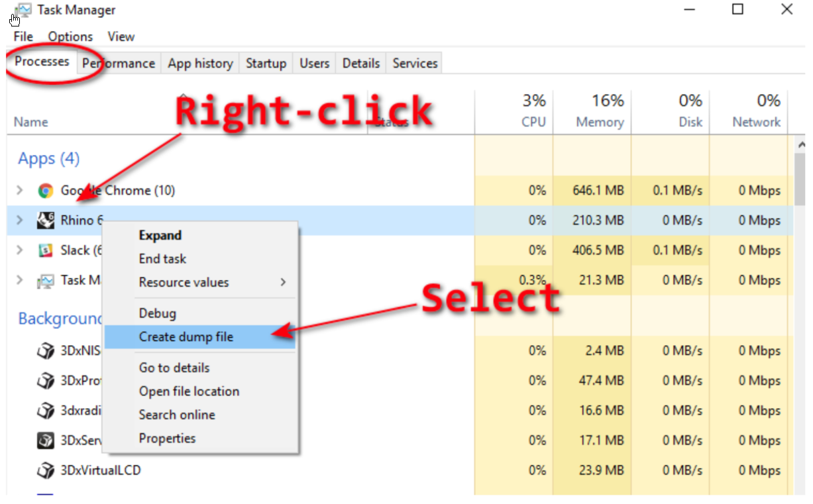Click the 3DxPro background process icon
Screen dimensions: 813x504
(x=45, y=381)
